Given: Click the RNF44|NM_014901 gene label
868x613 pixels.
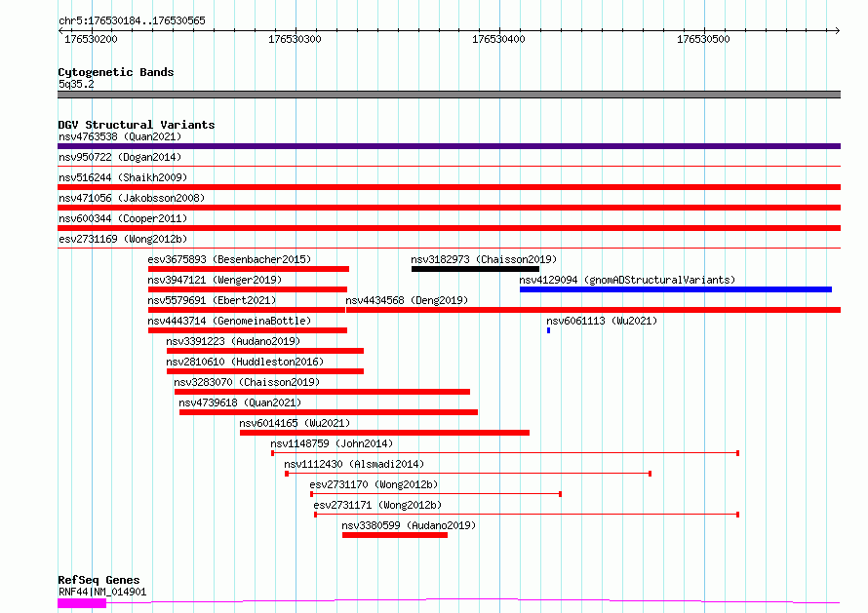Looking at the screenshot, I should point(102,592).
